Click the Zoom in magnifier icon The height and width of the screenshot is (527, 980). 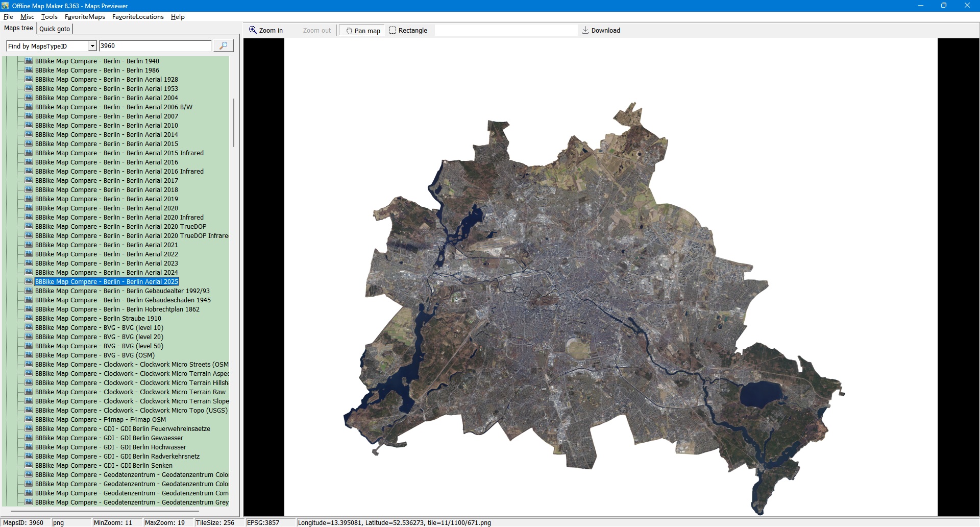click(x=253, y=30)
